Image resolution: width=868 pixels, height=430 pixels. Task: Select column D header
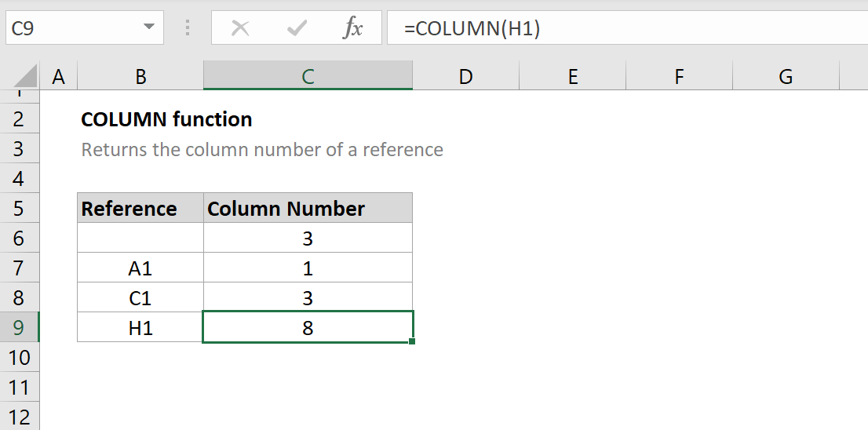(466, 76)
